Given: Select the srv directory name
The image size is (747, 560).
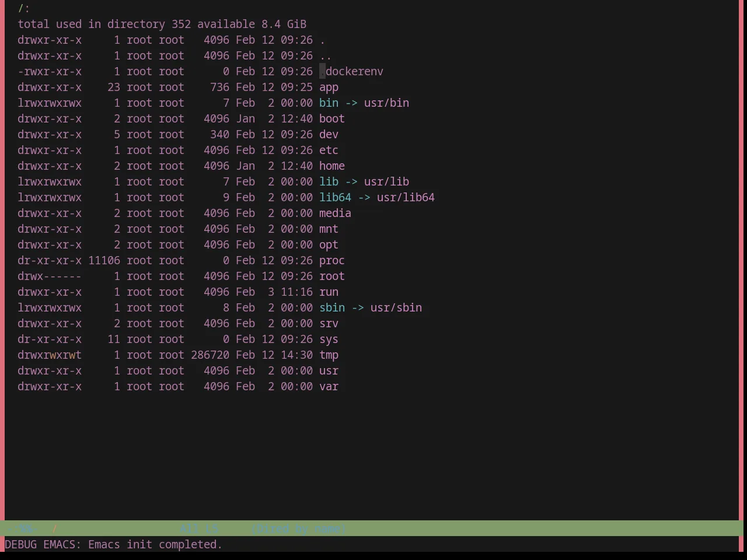Looking at the screenshot, I should point(329,323).
